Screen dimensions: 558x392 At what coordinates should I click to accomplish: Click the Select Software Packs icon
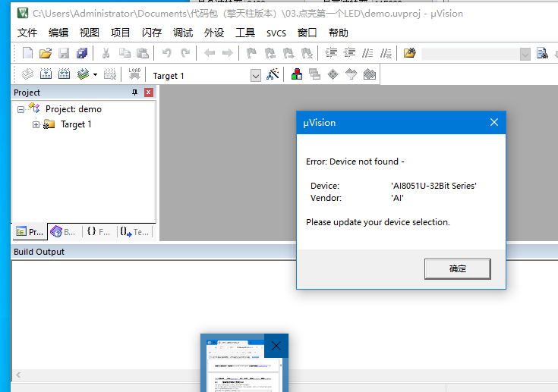coord(352,74)
